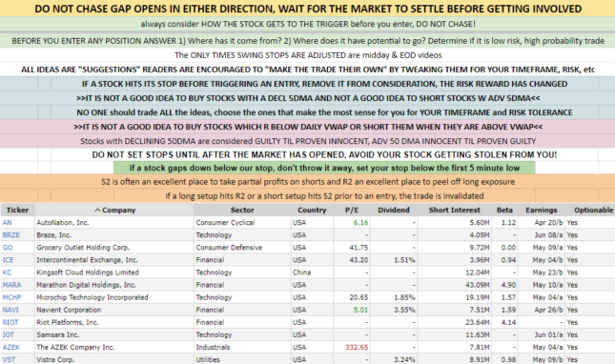Select the green first 5 minute low cell

(324, 168)
